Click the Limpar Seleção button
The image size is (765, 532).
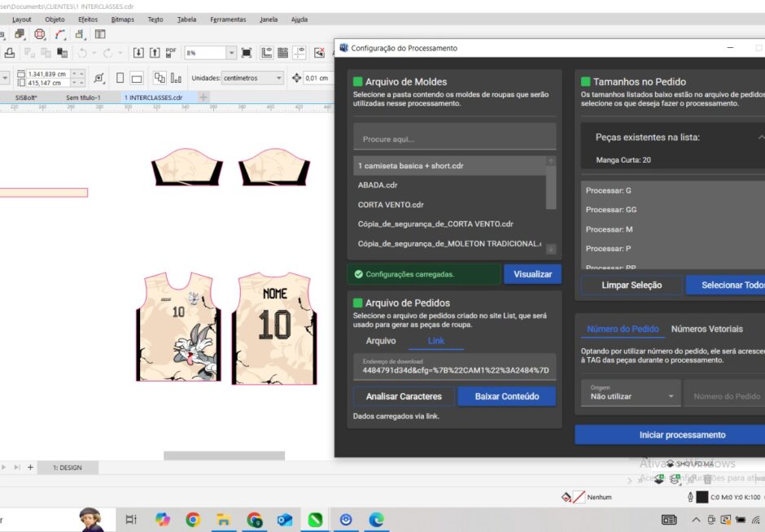632,286
